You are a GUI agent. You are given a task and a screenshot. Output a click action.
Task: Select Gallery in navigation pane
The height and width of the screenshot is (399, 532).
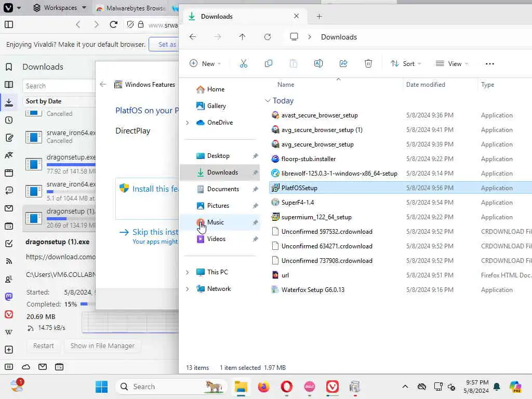pyautogui.click(x=217, y=106)
